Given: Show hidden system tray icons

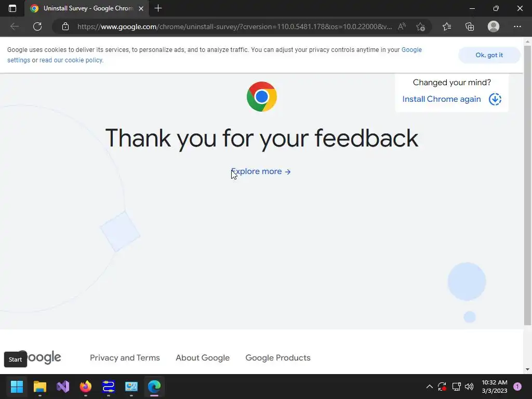Looking at the screenshot, I should (429, 387).
